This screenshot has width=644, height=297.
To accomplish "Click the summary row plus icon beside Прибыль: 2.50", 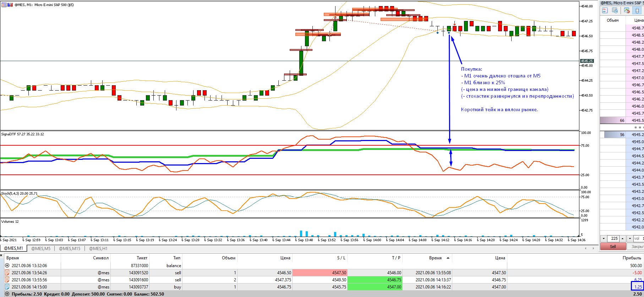I will click(7, 294).
